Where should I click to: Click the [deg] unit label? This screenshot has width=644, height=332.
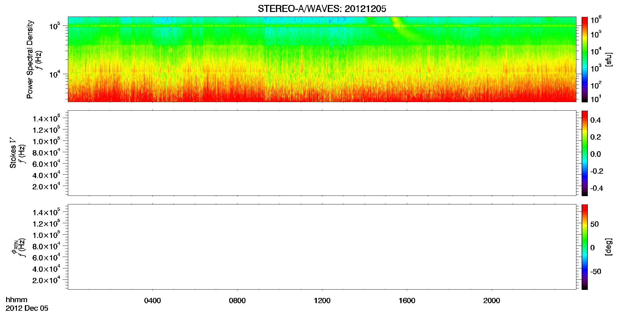point(609,247)
